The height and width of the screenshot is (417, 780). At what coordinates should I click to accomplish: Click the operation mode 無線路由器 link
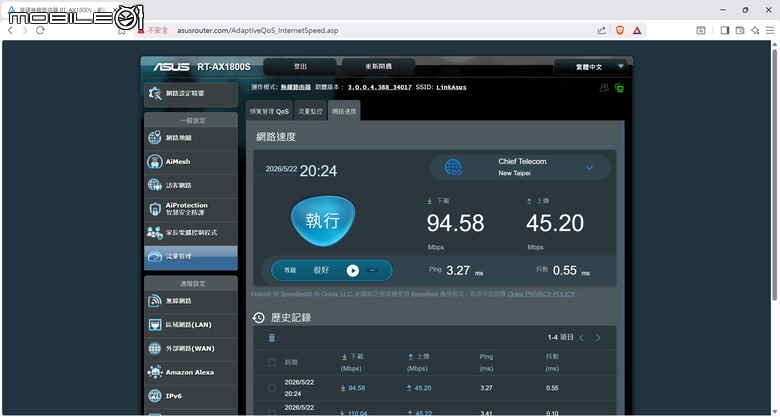(295, 87)
